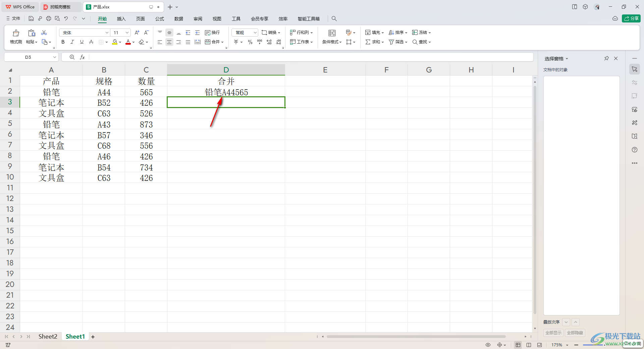Click the green Share (分享) button
Viewport: 644px width, 349px height.
click(x=631, y=18)
